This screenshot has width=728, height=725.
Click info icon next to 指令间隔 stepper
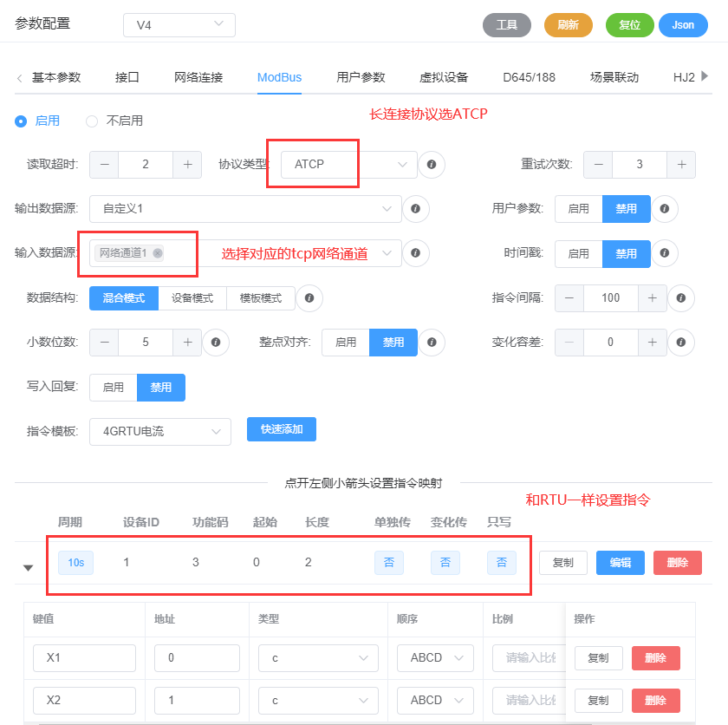pyautogui.click(x=681, y=298)
